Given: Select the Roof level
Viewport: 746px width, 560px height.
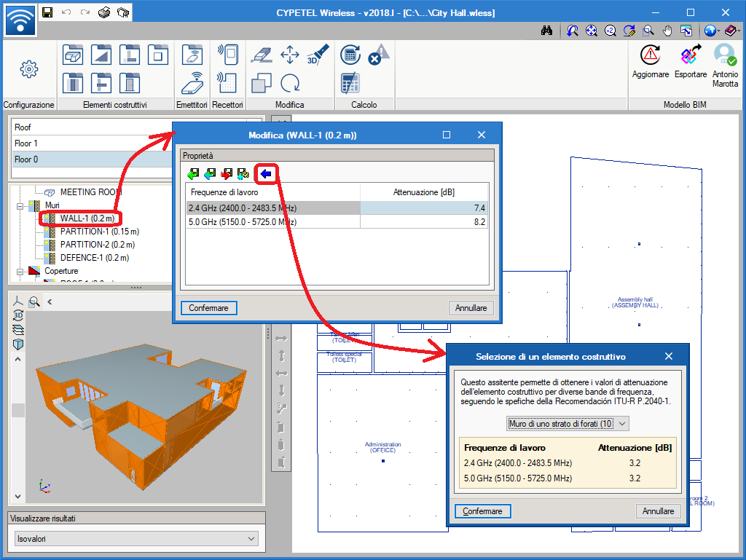Looking at the screenshot, I should [x=92, y=127].
